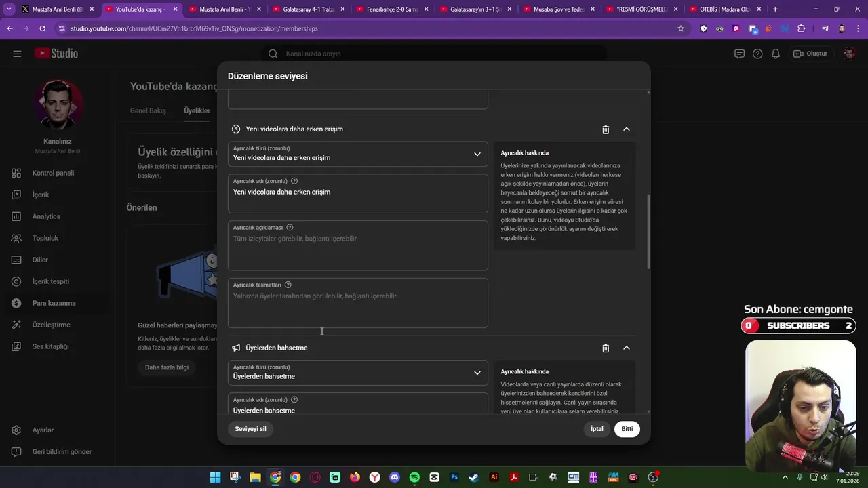Click 'Geri bildirim gönder' sidebar icon

click(x=17, y=452)
